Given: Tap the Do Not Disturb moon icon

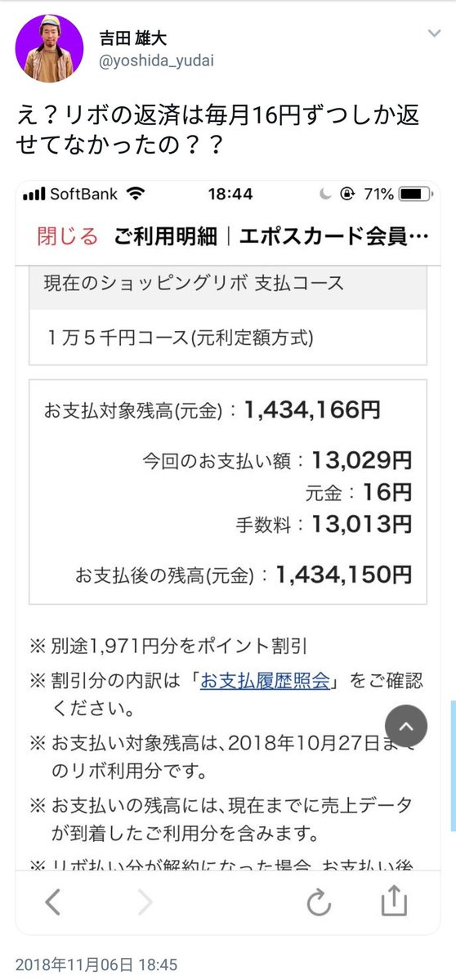Looking at the screenshot, I should coord(324,195).
